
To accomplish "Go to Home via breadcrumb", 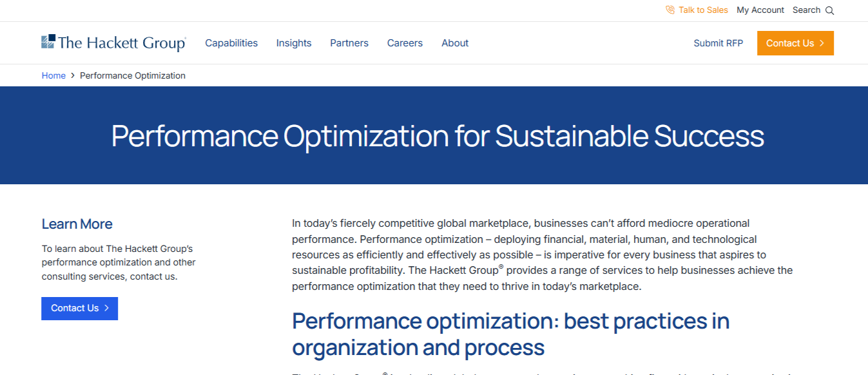I will (53, 76).
